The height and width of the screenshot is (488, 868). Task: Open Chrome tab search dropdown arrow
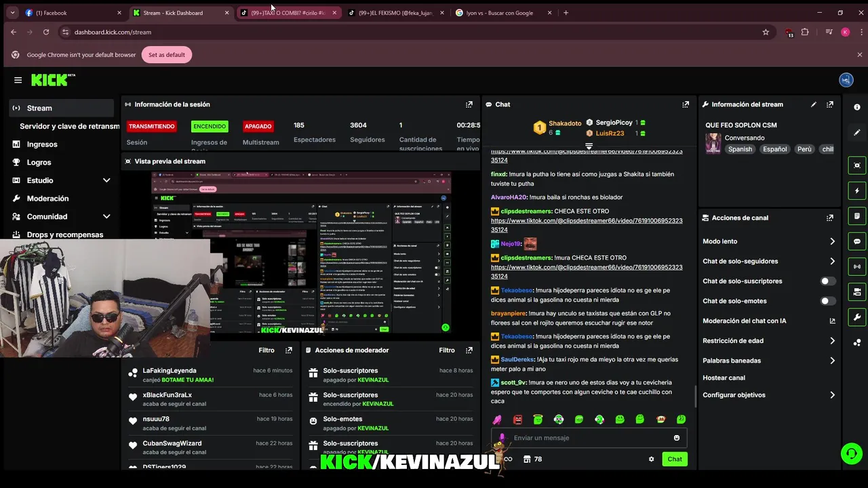(x=12, y=12)
